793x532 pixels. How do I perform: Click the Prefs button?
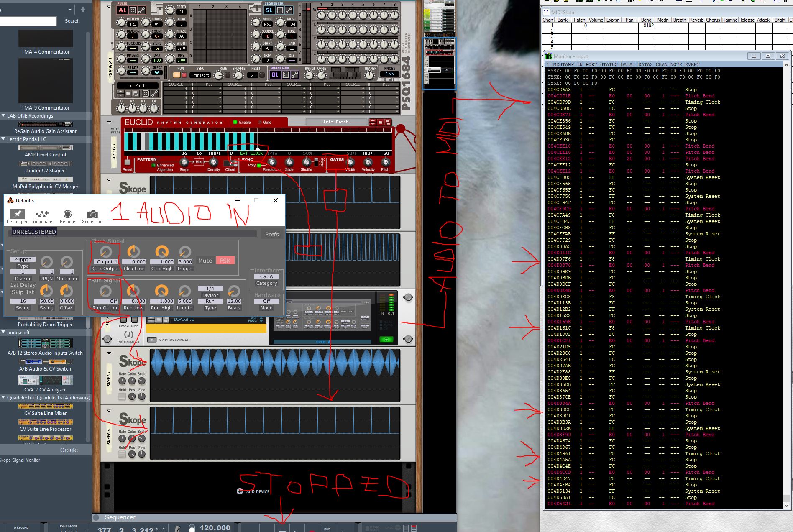(272, 234)
